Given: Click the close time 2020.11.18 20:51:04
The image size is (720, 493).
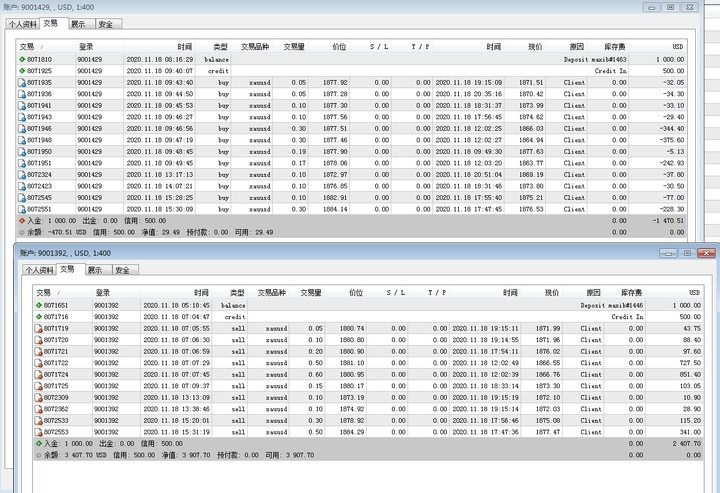Looking at the screenshot, I should [468, 174].
